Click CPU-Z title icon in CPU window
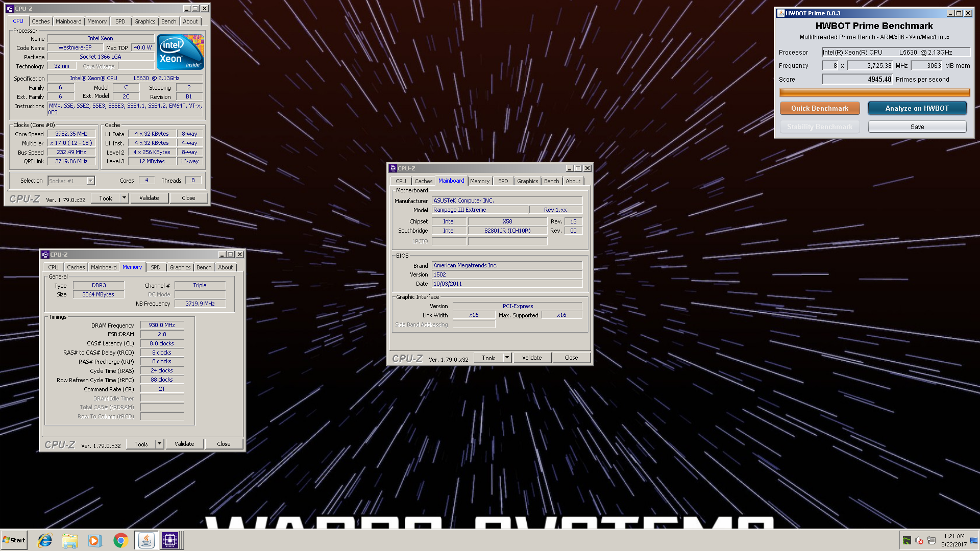 coord(10,9)
